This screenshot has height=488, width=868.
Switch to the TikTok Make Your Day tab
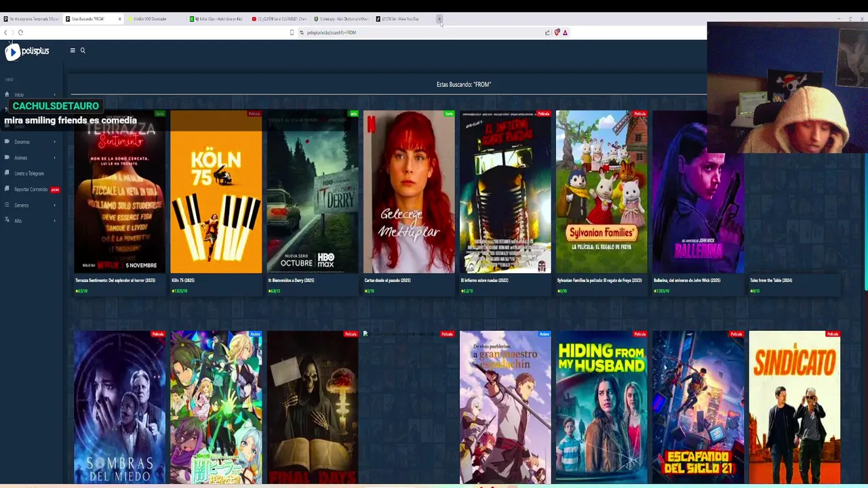403,19
